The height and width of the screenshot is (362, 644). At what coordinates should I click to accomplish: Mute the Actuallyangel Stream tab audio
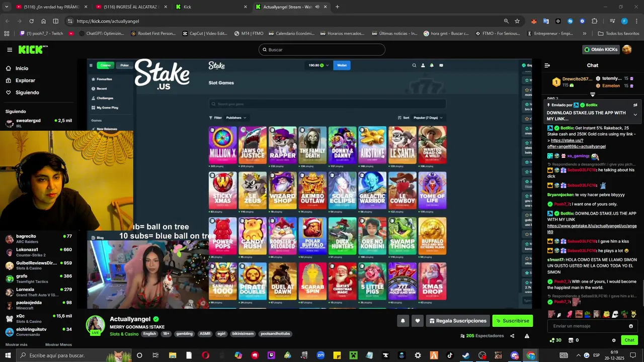tap(317, 7)
